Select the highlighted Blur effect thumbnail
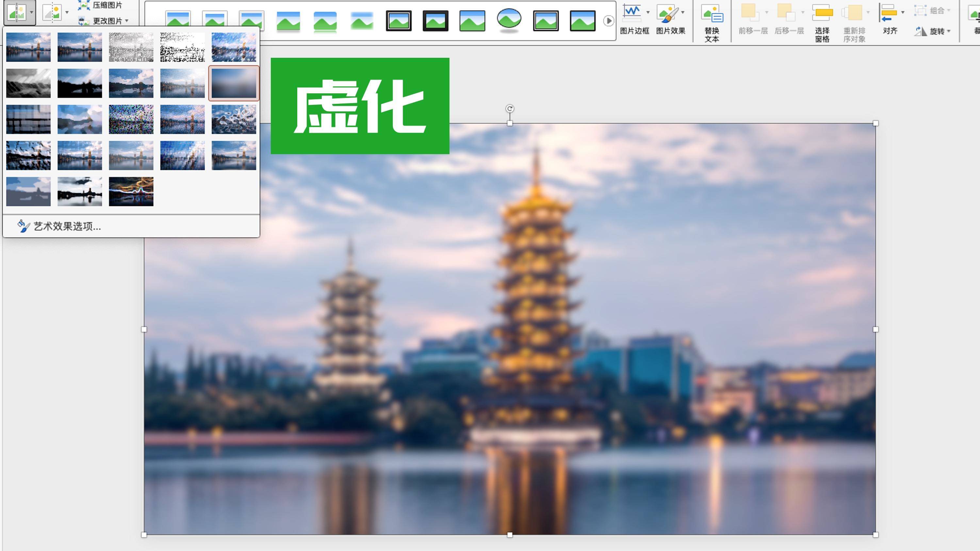 pos(234,83)
